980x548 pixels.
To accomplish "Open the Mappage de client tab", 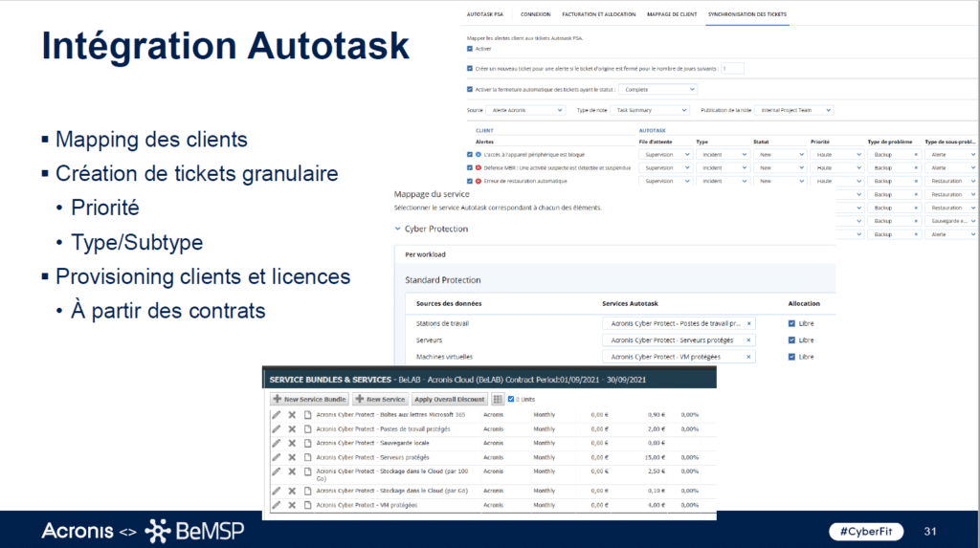I will 672,14.
